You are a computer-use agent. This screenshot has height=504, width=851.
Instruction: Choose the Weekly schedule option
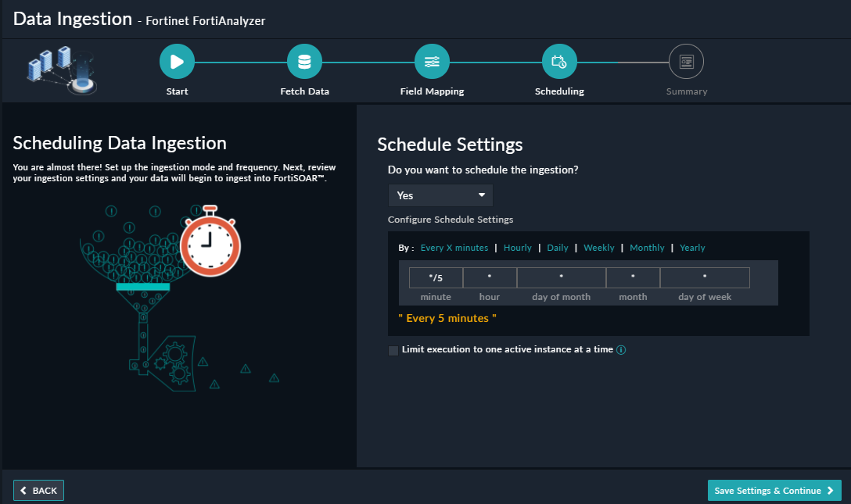(599, 248)
